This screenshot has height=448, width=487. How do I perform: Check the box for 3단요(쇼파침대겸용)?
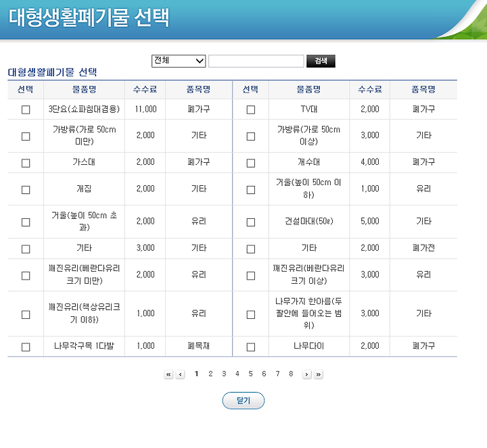[26, 109]
